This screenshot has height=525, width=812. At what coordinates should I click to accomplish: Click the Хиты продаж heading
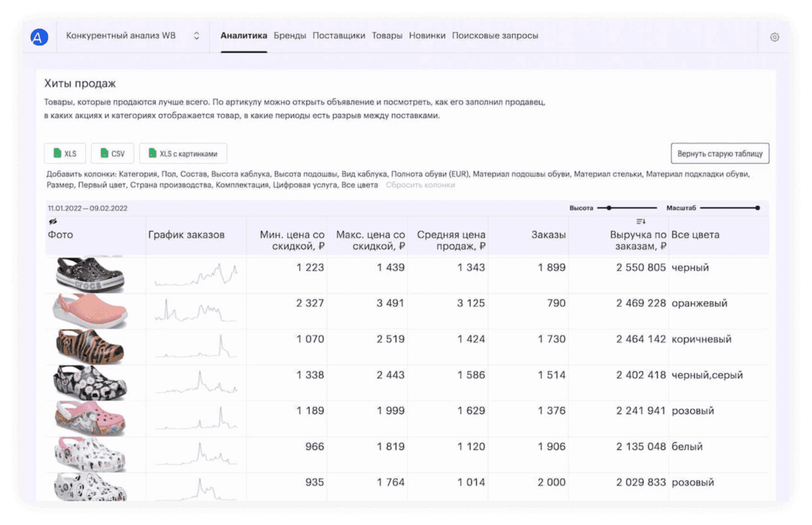(80, 84)
